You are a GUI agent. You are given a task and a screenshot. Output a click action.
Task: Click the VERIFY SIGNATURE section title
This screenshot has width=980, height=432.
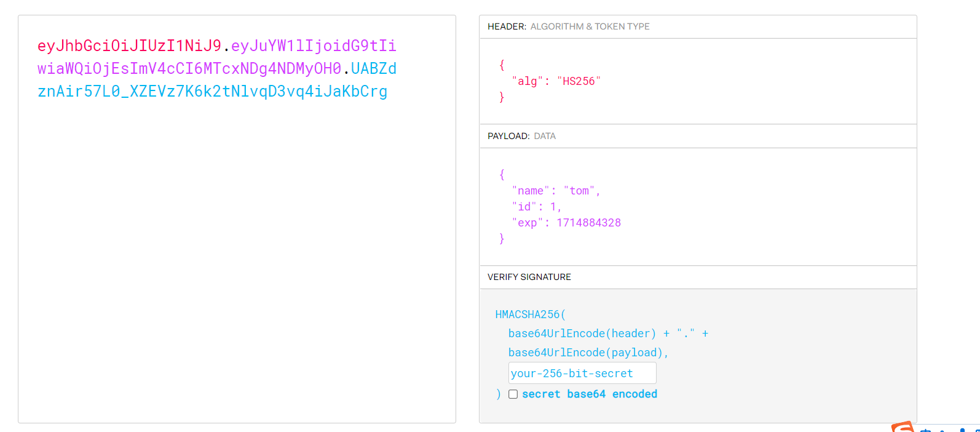[x=529, y=277]
